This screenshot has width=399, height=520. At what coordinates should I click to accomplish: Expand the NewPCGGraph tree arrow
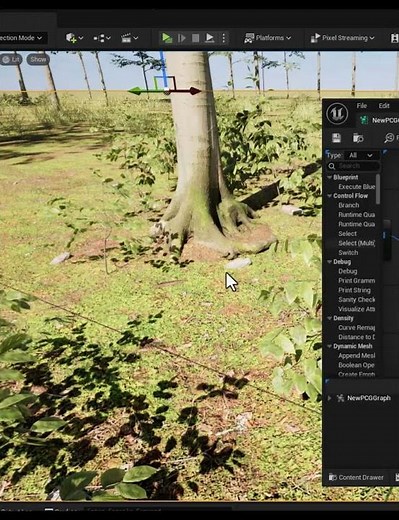329,398
